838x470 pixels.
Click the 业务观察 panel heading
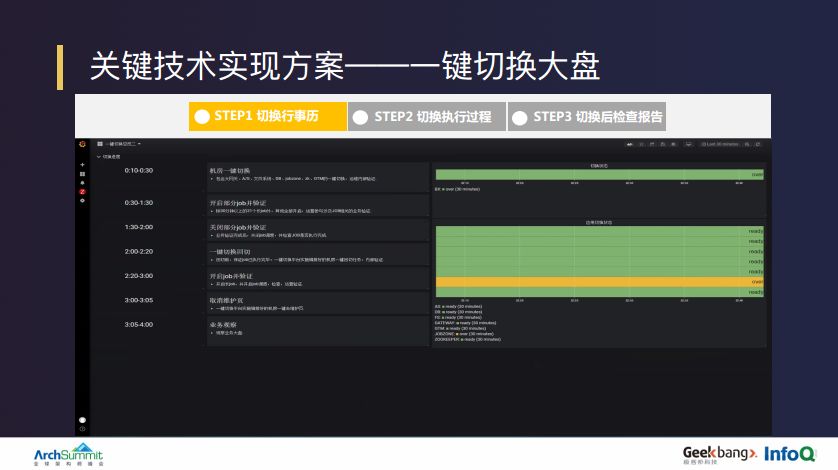click(223, 325)
